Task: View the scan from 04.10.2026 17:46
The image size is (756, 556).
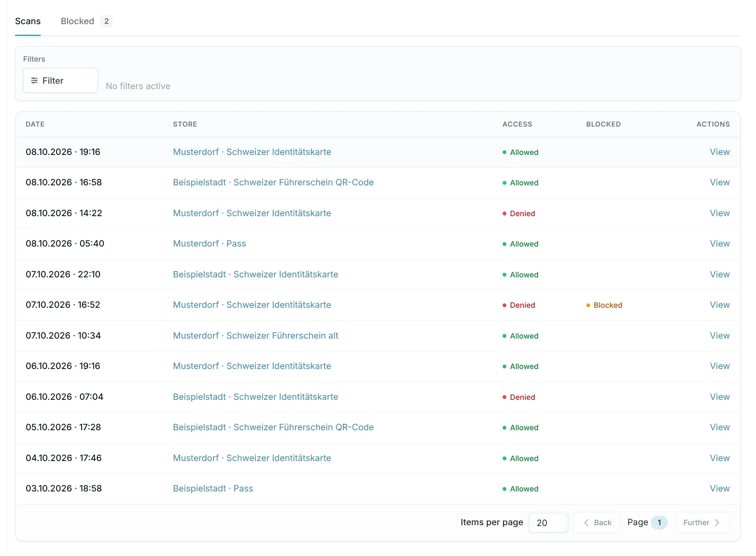Action: (x=720, y=458)
